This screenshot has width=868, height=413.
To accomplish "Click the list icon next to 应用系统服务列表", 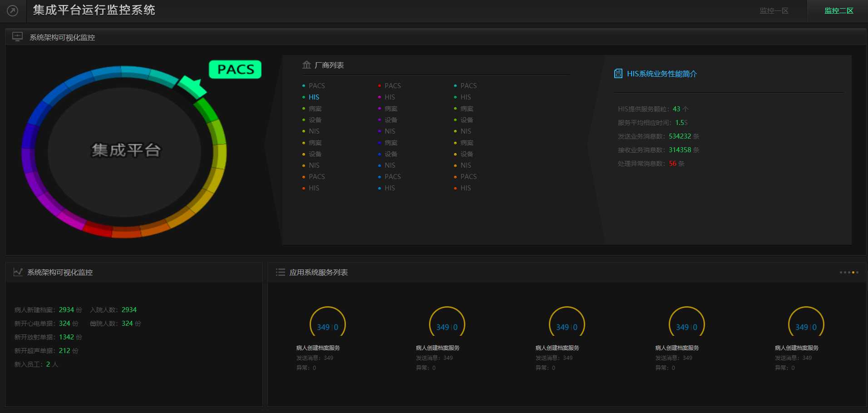I will [280, 272].
